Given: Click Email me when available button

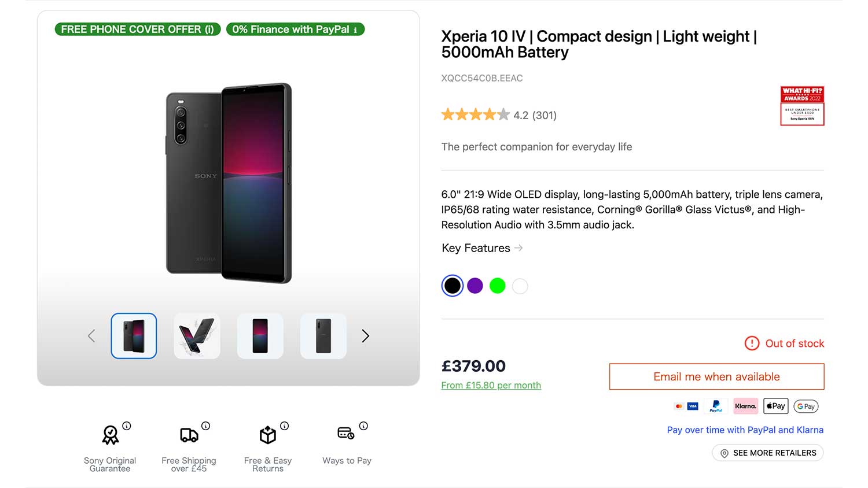Looking at the screenshot, I should (x=716, y=376).
